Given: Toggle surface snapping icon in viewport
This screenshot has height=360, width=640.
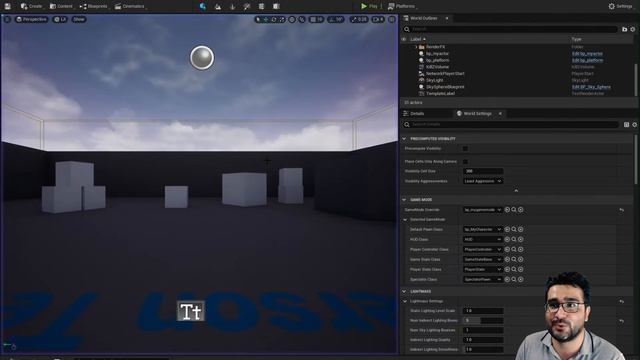Looking at the screenshot, I should 302,19.
